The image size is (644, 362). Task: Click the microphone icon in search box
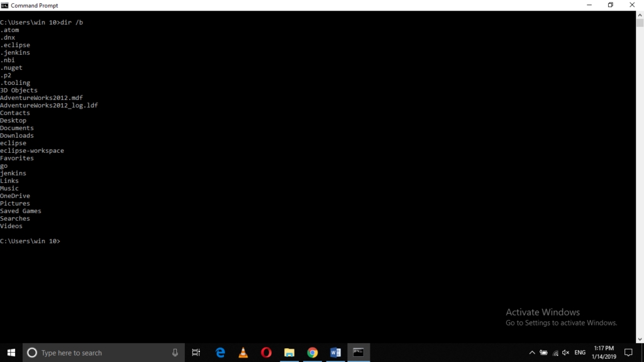(175, 353)
